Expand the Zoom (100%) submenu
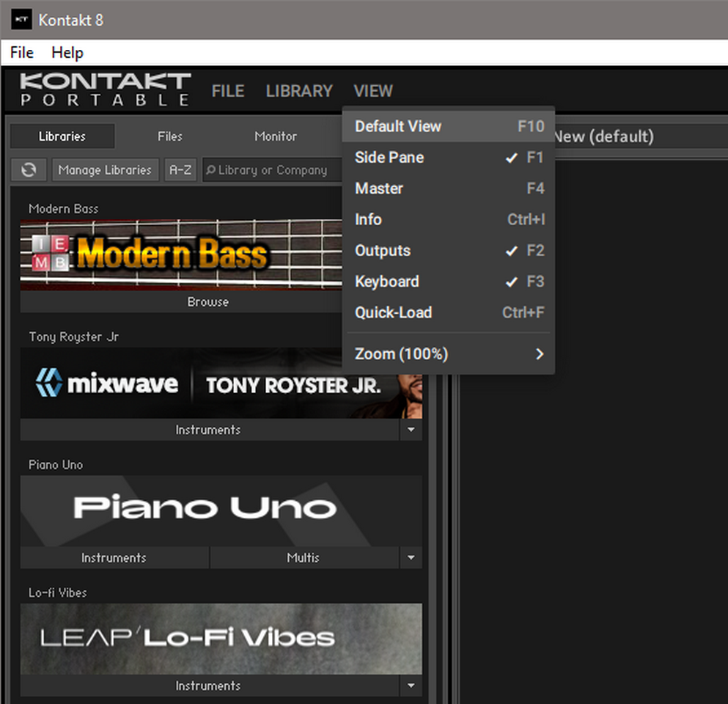Viewport: 728px width, 704px height. tap(449, 354)
